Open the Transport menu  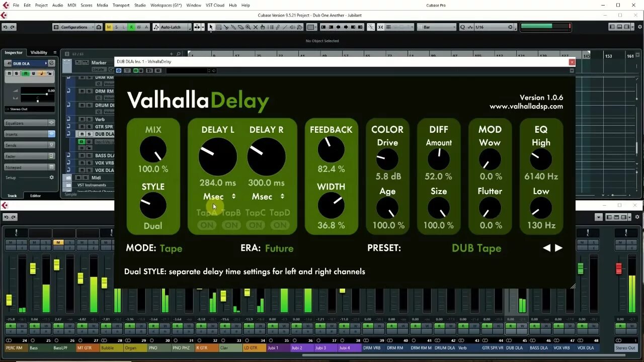click(x=121, y=5)
